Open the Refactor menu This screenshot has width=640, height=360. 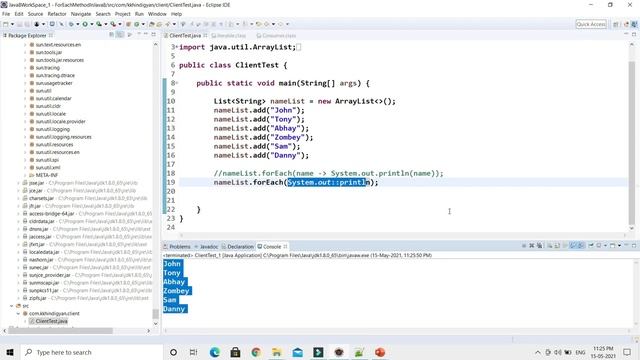point(57,14)
